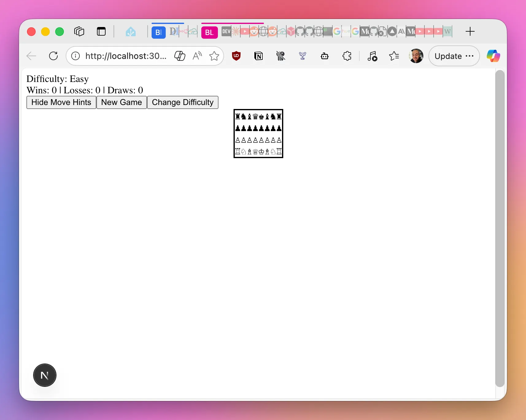
Task: Open a new browser tab
Action: 470,31
